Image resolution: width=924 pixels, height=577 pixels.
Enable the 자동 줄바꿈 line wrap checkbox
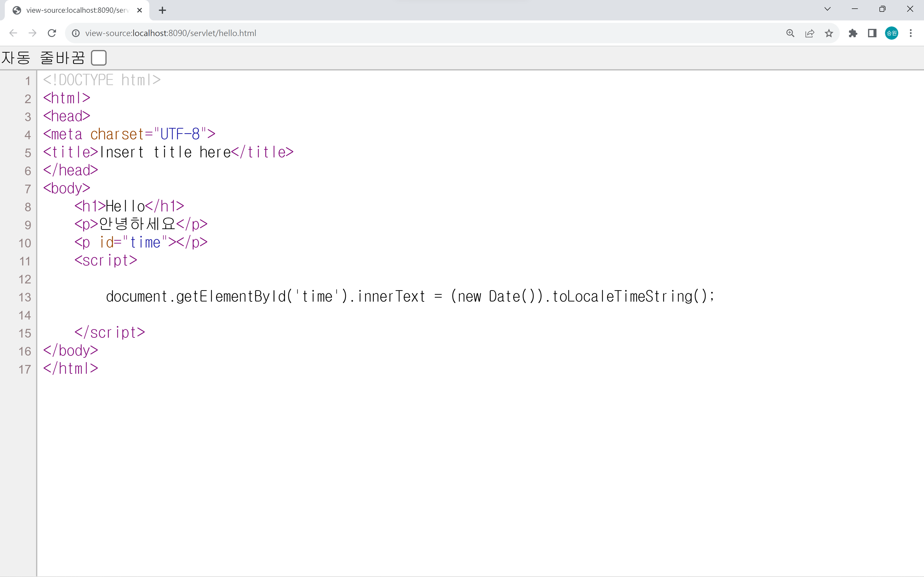coord(99,58)
